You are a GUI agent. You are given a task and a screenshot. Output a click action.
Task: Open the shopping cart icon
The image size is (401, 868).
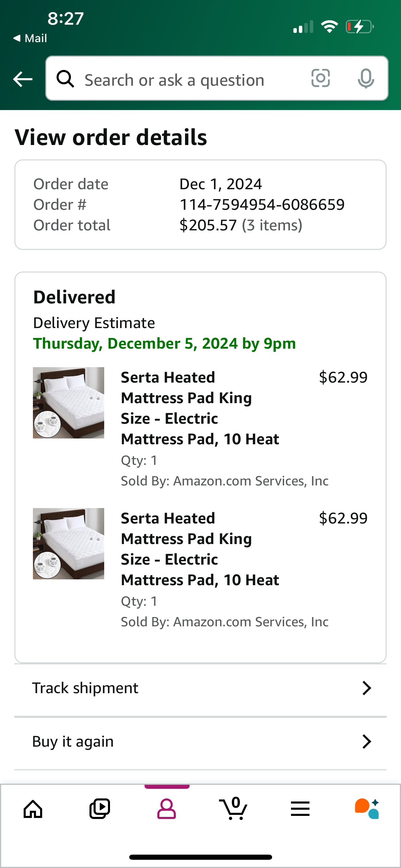(233, 808)
